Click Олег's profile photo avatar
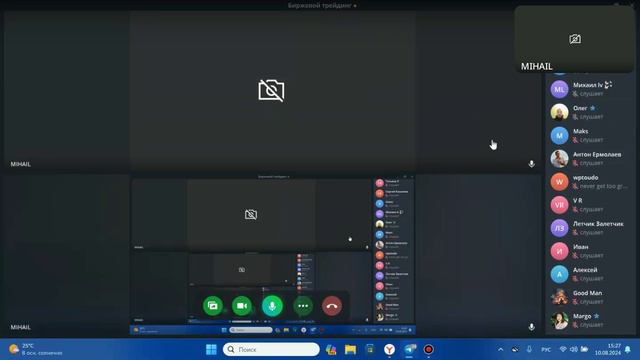 click(x=559, y=112)
